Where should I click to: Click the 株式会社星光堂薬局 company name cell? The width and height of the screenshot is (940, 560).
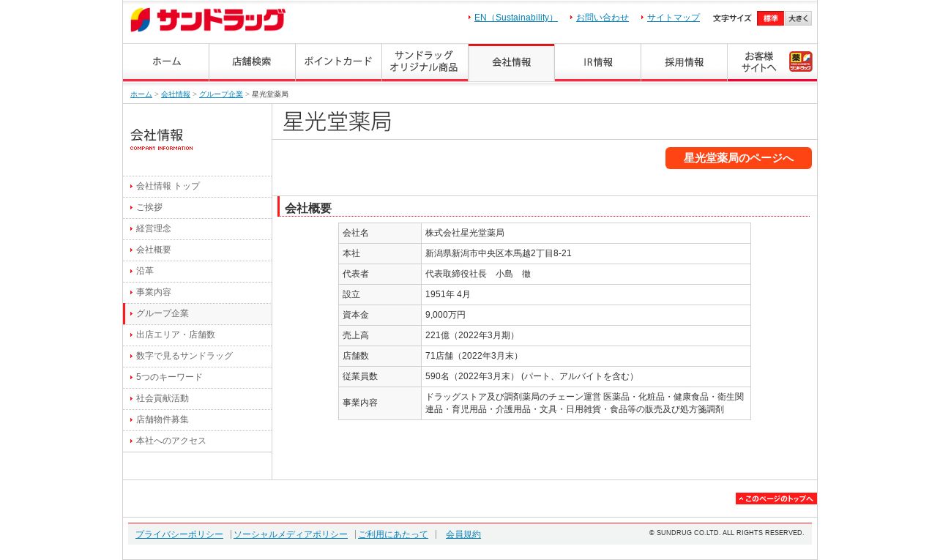point(586,234)
